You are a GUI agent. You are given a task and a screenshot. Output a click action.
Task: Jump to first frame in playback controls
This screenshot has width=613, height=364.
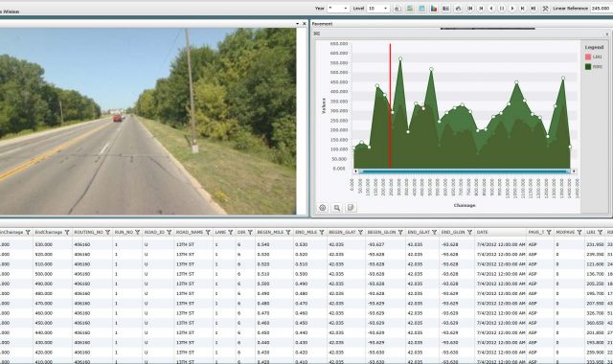pyautogui.click(x=470, y=9)
